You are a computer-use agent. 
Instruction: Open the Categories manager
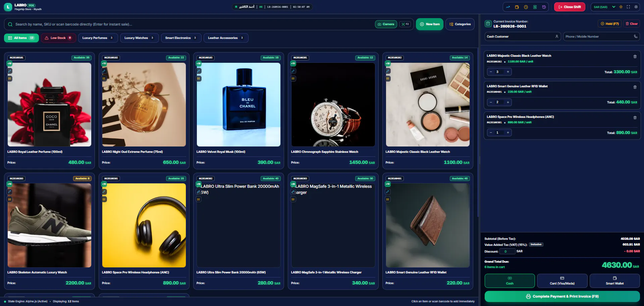(x=460, y=24)
